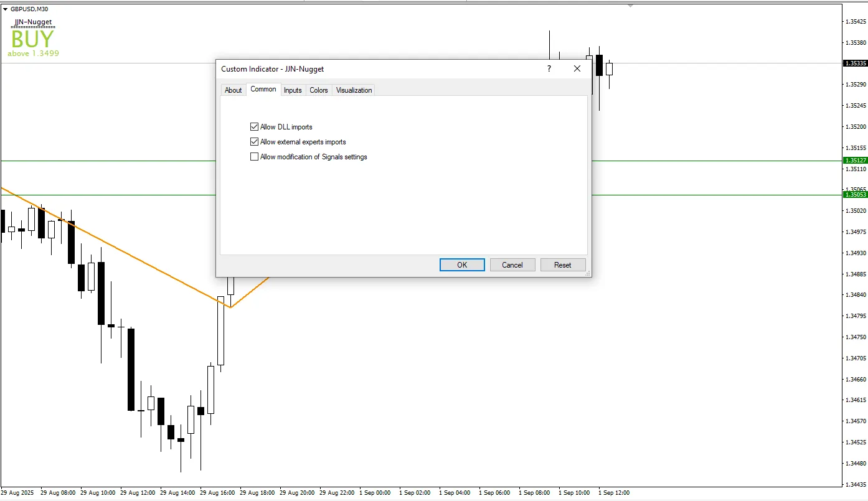Uncheck Allow external experts imports
868x501 pixels.
click(254, 142)
